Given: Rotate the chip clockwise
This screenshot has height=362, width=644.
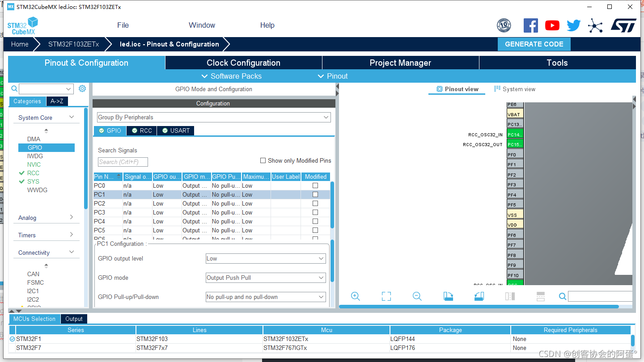Looking at the screenshot, I should pos(448,296).
